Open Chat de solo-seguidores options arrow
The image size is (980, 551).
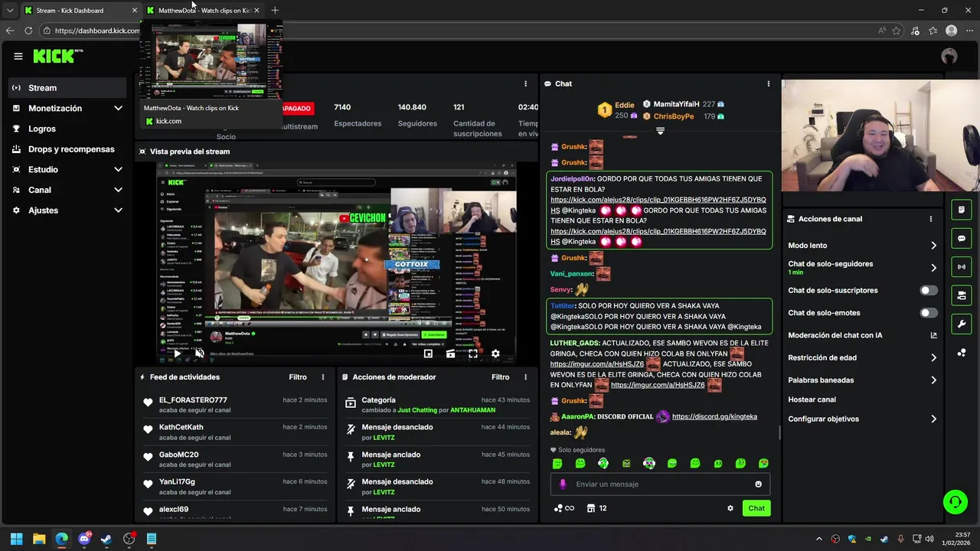933,268
